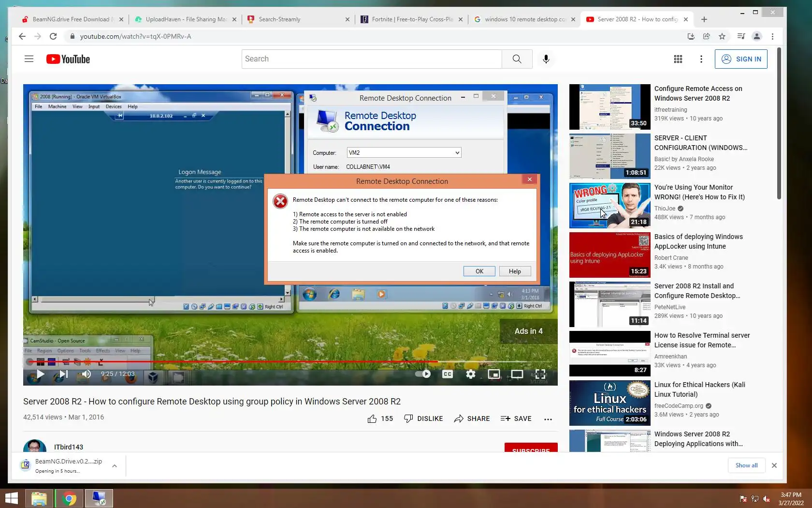The image size is (812, 508).
Task: Click the DISLIKE button
Action: (423, 418)
